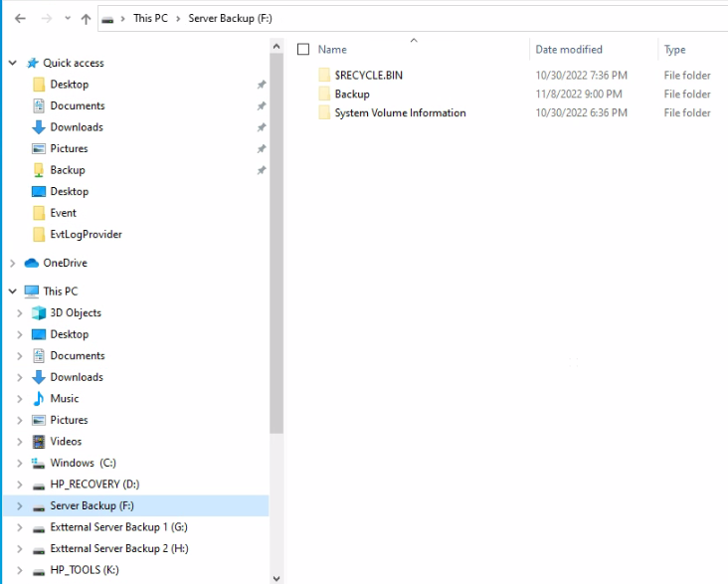Viewport: 728px width, 584px height.
Task: Open breadcrumb chevron after This PC
Action: tap(178, 19)
